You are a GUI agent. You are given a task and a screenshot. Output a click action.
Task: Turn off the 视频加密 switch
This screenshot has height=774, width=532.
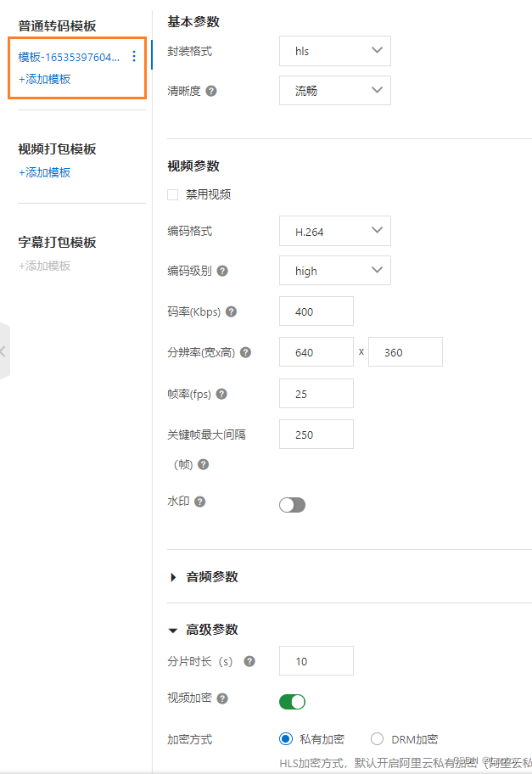pyautogui.click(x=292, y=701)
